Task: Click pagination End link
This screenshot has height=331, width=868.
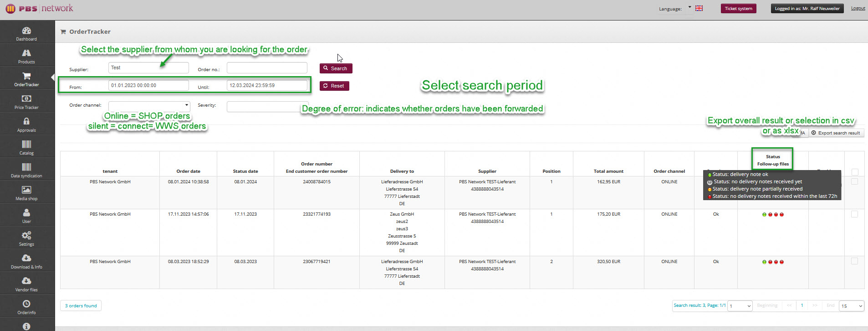Action: click(x=831, y=305)
